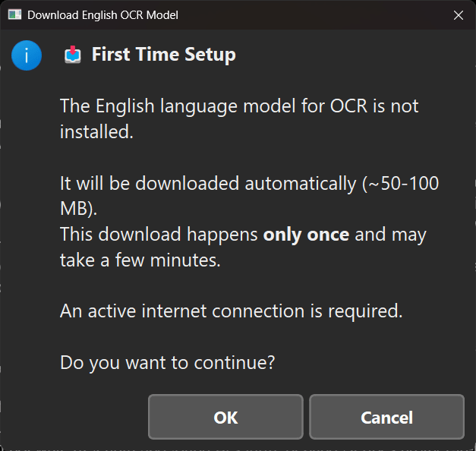The height and width of the screenshot is (451, 476).
Task: Click the download icon beside First Time Setup
Action: click(x=73, y=55)
